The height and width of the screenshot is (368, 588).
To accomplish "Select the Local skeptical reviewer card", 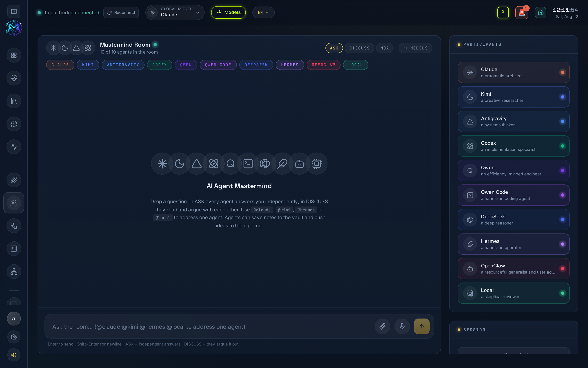I will pos(513,293).
